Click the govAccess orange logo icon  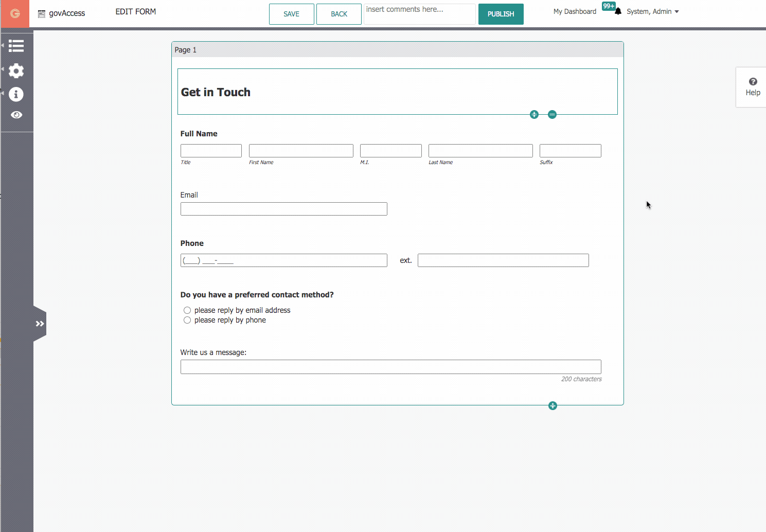click(15, 13)
